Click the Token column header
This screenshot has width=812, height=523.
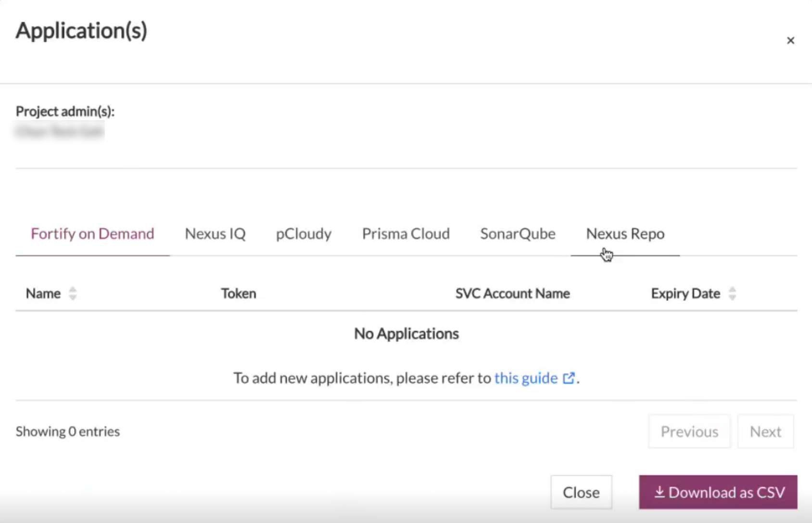tap(239, 293)
